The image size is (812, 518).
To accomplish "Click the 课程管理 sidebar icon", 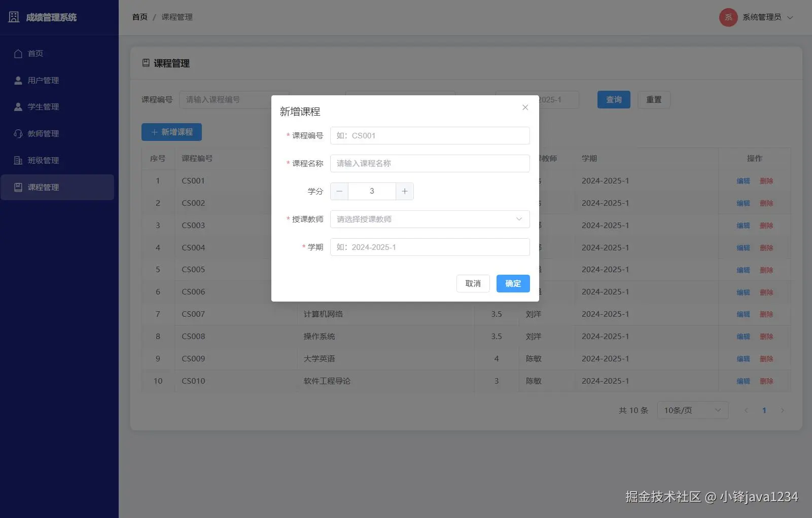I will click(19, 187).
